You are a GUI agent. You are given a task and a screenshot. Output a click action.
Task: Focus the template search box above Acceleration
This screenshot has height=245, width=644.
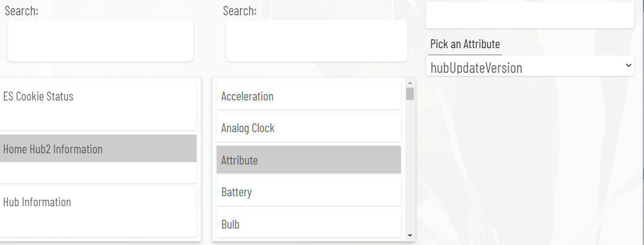coord(316,41)
